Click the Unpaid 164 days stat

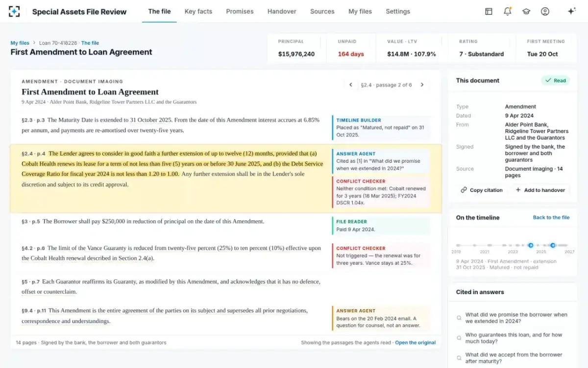coord(351,48)
